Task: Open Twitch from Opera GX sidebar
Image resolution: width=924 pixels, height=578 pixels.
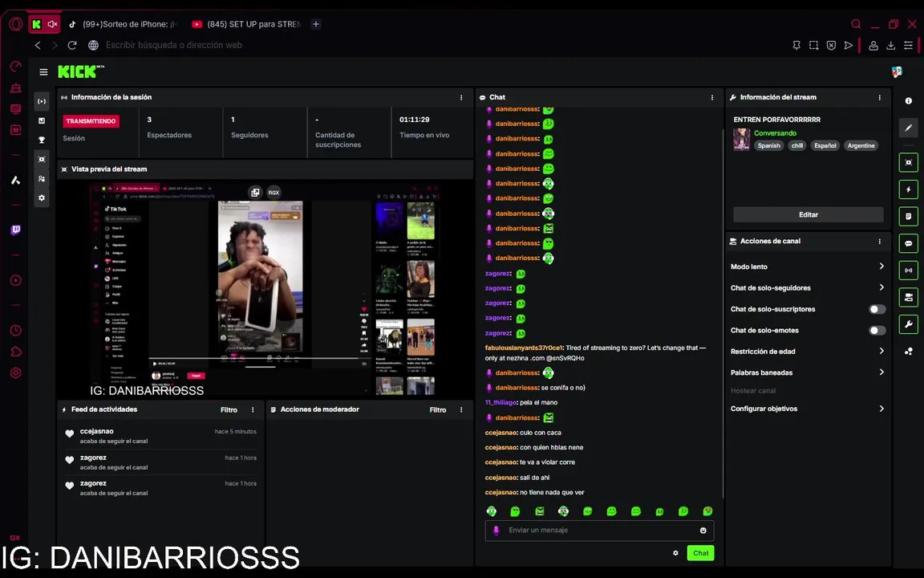Action: pyautogui.click(x=16, y=230)
